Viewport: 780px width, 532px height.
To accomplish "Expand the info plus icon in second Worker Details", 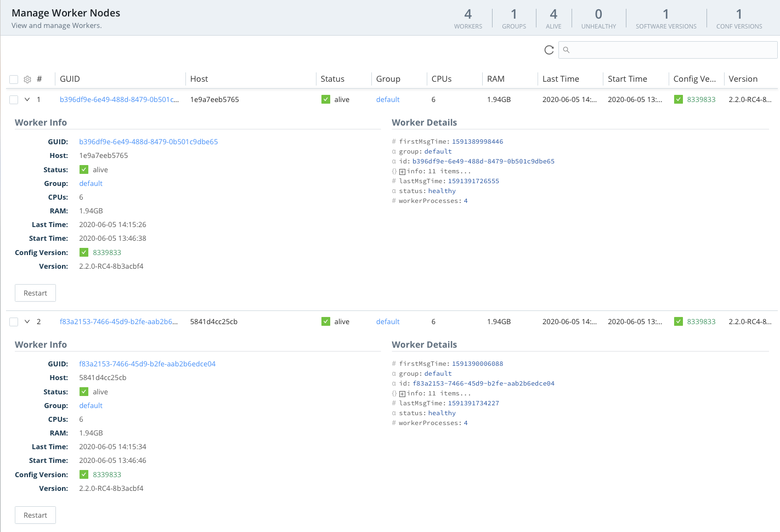I will click(402, 394).
